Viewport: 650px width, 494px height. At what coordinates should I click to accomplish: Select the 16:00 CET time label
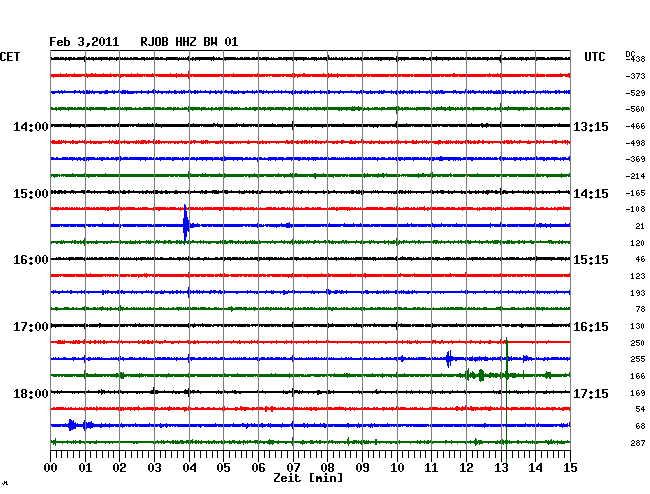coord(31,260)
